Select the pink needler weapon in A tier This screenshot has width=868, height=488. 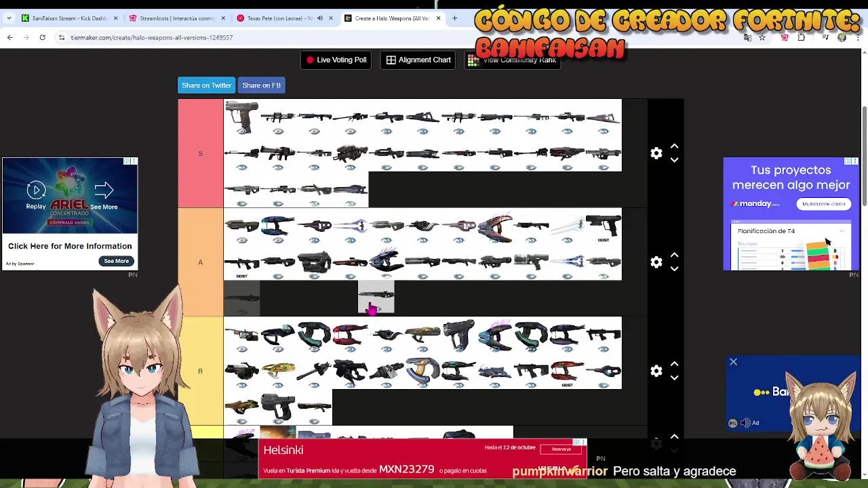[495, 226]
